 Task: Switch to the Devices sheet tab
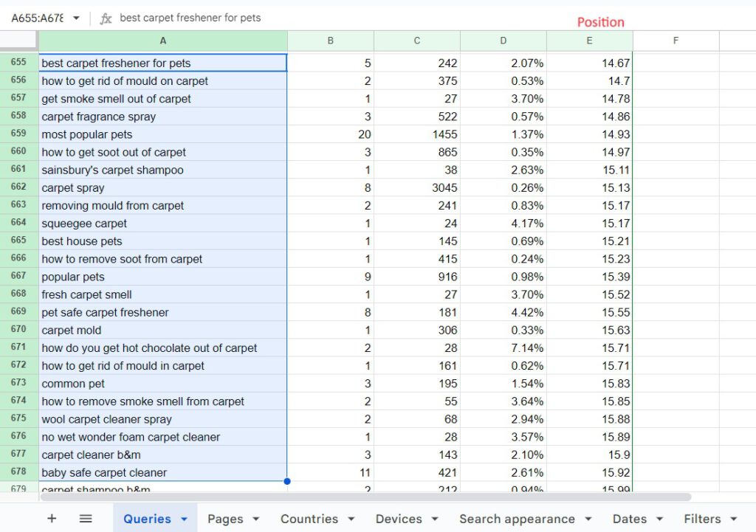(x=399, y=519)
